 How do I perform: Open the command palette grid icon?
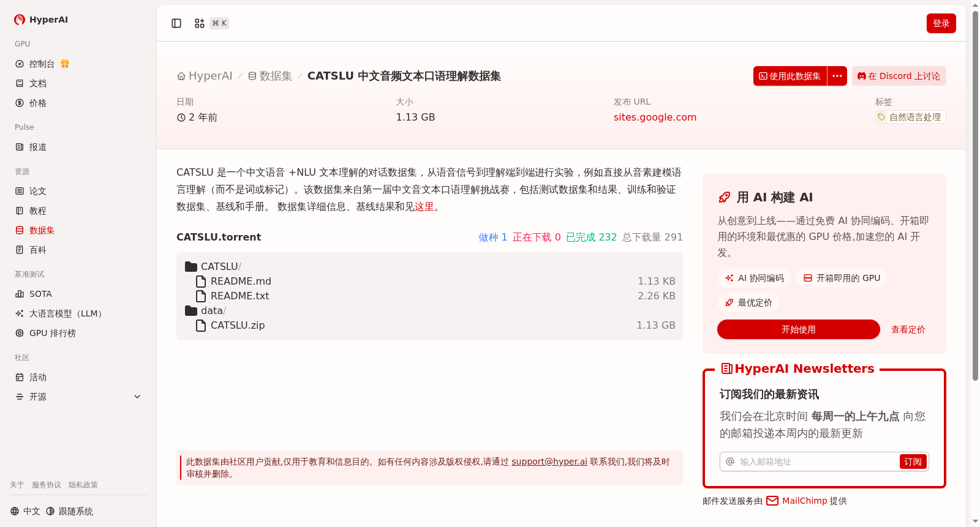click(200, 23)
